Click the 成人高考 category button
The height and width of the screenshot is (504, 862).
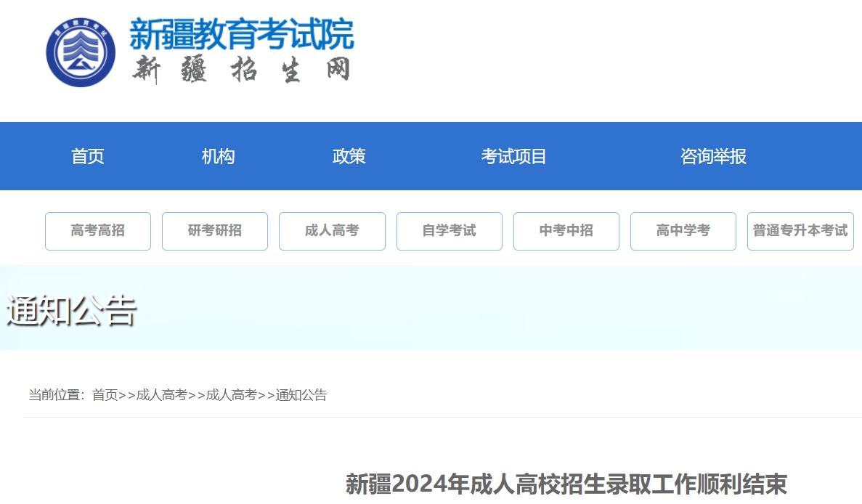(x=332, y=231)
